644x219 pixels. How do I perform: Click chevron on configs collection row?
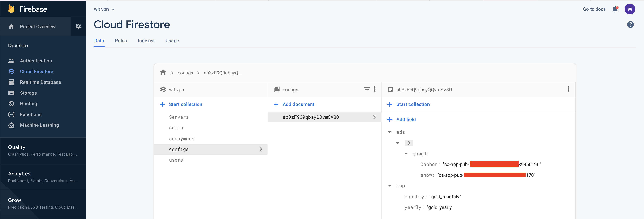click(261, 149)
